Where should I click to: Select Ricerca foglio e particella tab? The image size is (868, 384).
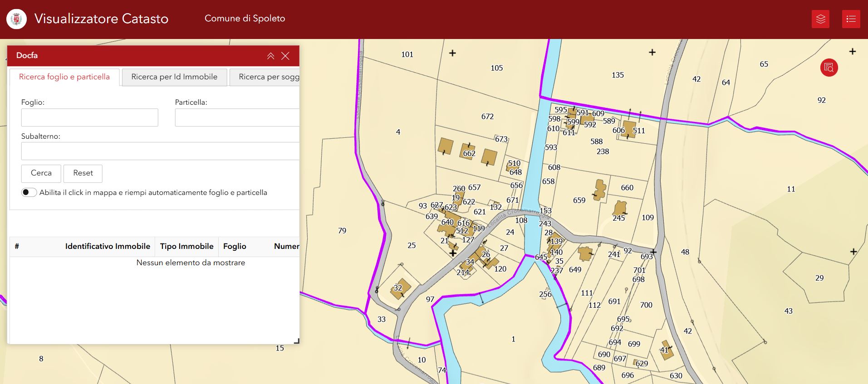64,77
